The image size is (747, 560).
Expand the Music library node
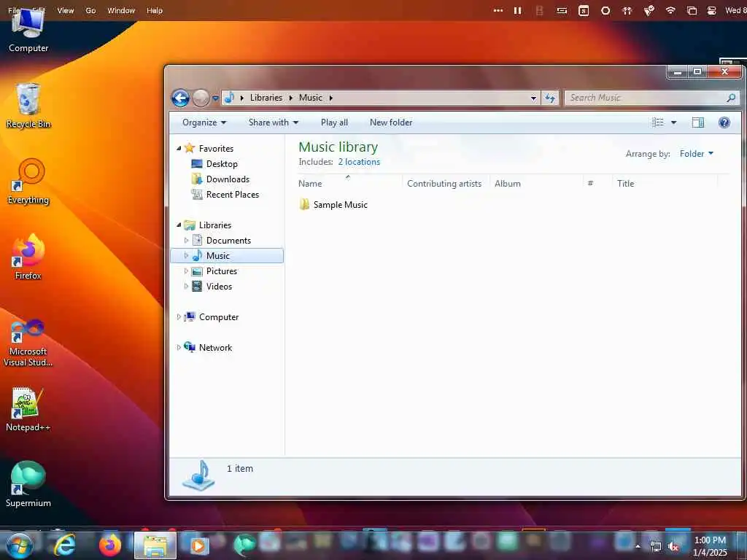[186, 256]
